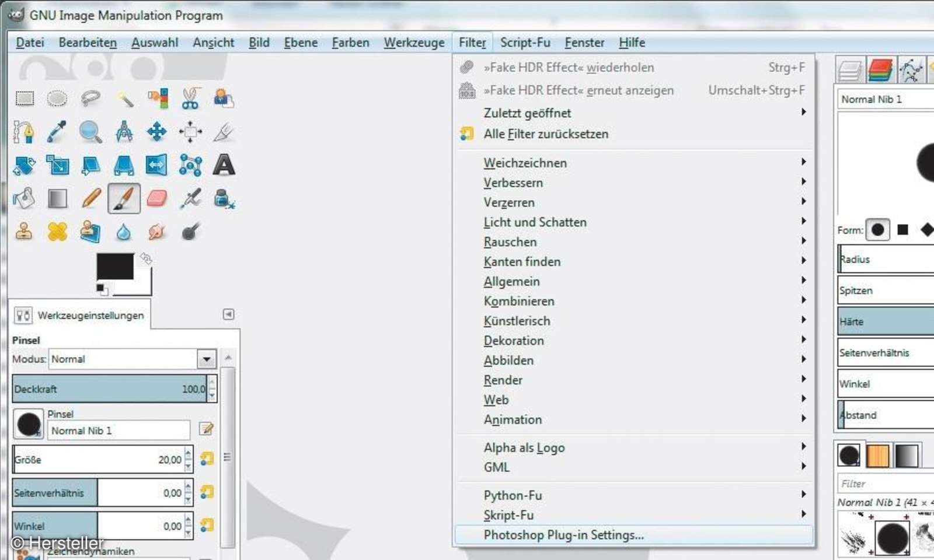Select the square brush form
The width and height of the screenshot is (934, 560).
point(902,229)
